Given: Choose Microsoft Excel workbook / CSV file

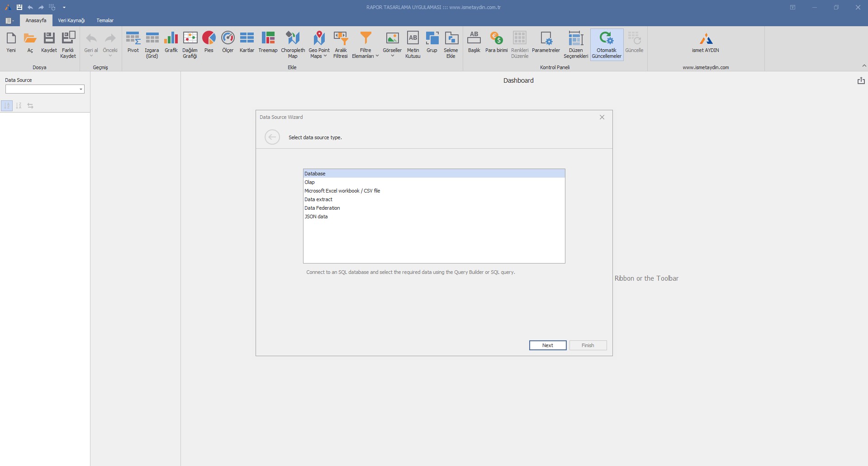Looking at the screenshot, I should pyautogui.click(x=342, y=191).
